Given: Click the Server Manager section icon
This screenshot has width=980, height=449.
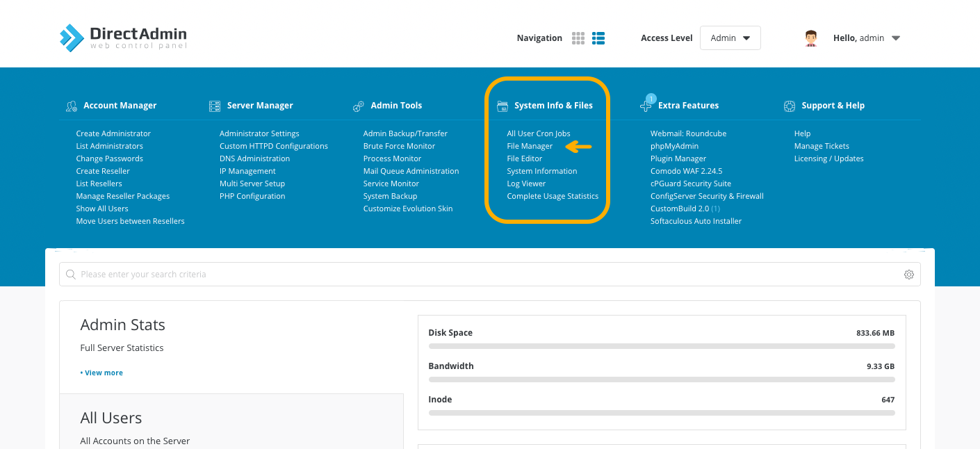Looking at the screenshot, I should (215, 106).
